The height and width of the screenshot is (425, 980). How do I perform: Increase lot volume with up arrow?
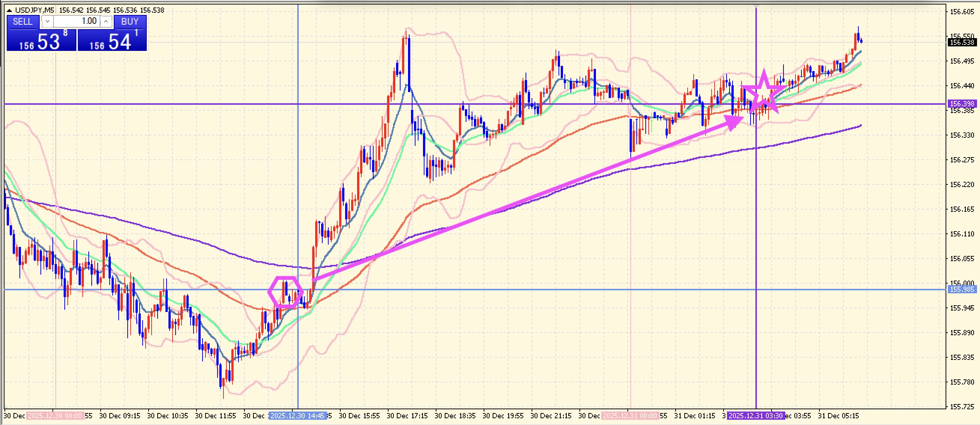click(x=106, y=22)
